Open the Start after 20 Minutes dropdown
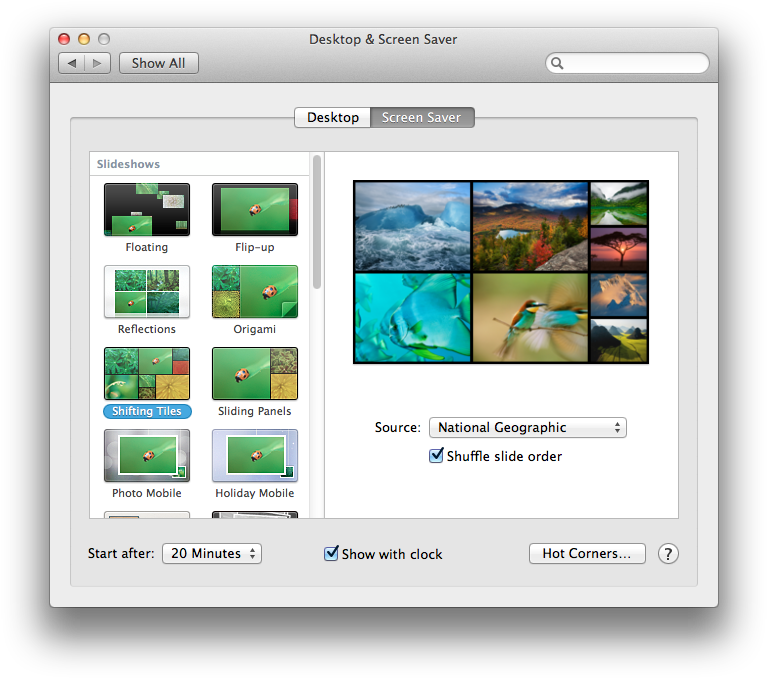The width and height of the screenshot is (767, 678). point(212,553)
